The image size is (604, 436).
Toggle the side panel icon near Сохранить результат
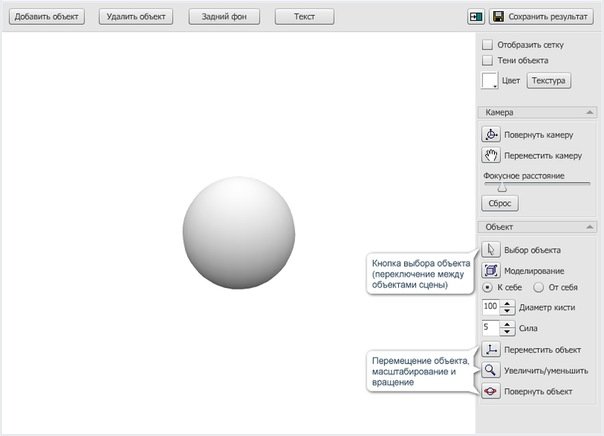click(x=476, y=17)
